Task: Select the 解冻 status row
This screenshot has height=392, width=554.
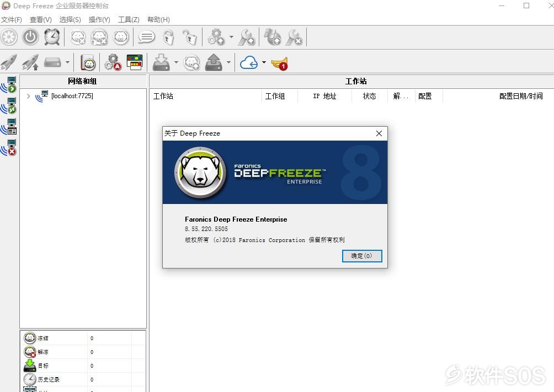Action: pos(83,352)
